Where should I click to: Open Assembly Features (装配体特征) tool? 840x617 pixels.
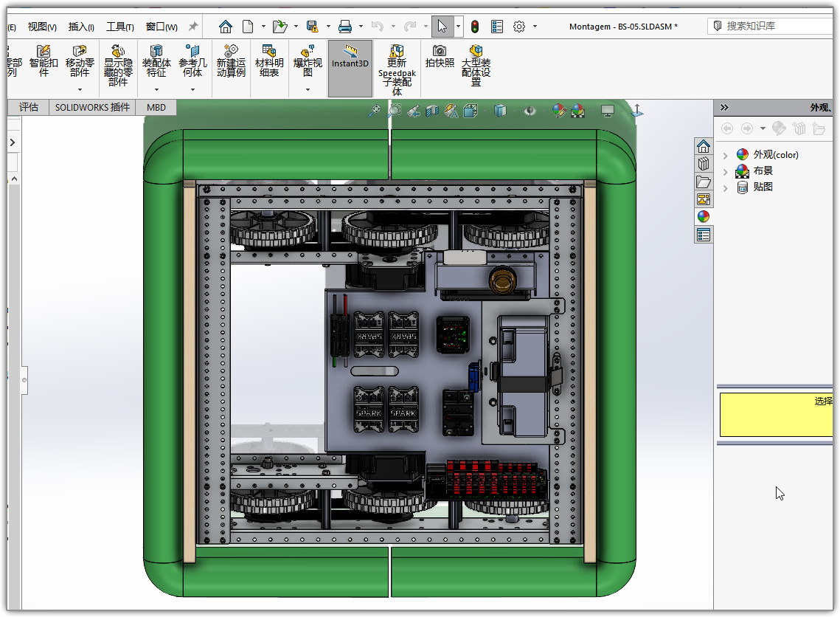[156, 61]
